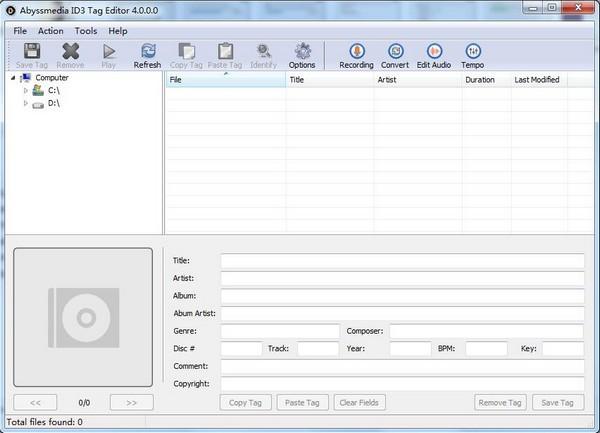Viewport: 600px width, 433px height.
Task: Sort by the Duration column header
Action: 486,80
